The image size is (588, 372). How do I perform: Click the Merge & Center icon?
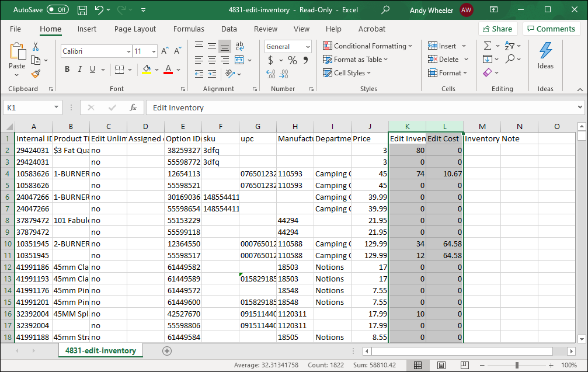[239, 60]
